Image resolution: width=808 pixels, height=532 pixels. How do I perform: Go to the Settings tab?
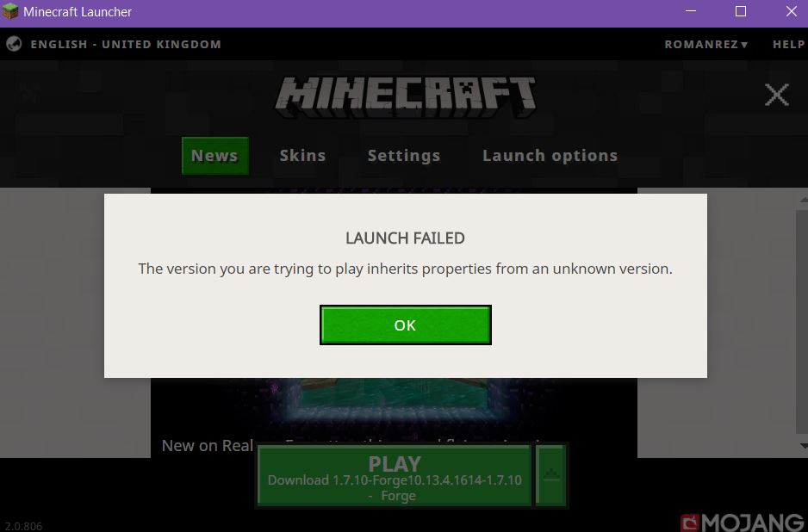coord(404,156)
